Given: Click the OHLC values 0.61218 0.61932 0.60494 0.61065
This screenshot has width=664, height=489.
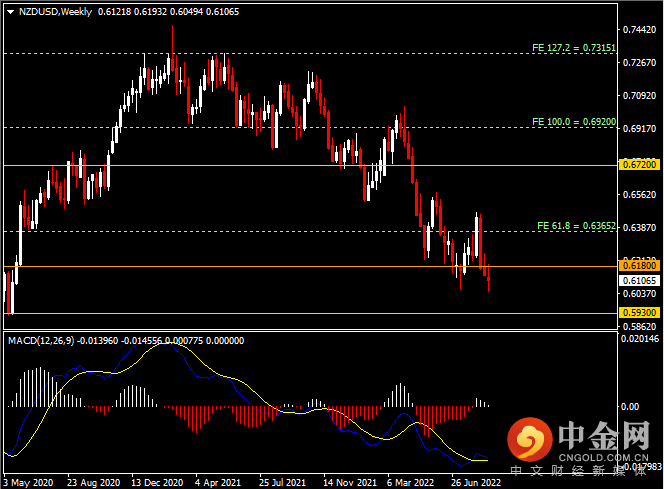Looking at the screenshot, I should pyautogui.click(x=169, y=12).
